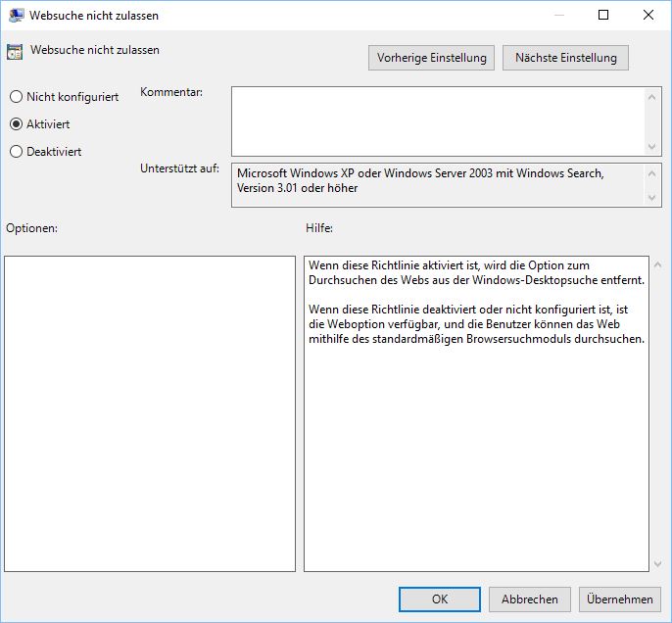Click the policy setting icon beside the heading
Viewport: 672px width, 623px height.
[x=15, y=52]
